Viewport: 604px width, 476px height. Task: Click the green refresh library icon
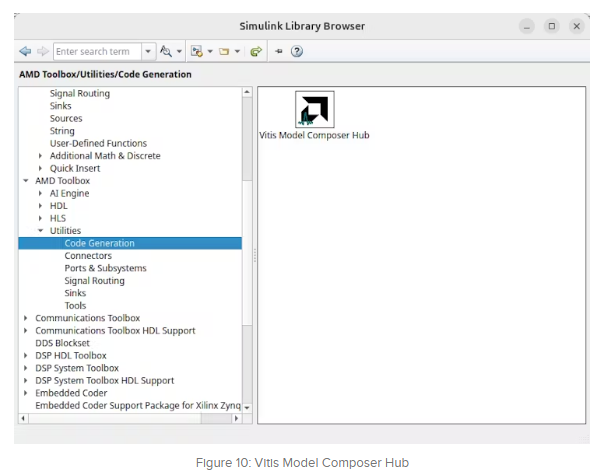[x=256, y=51]
